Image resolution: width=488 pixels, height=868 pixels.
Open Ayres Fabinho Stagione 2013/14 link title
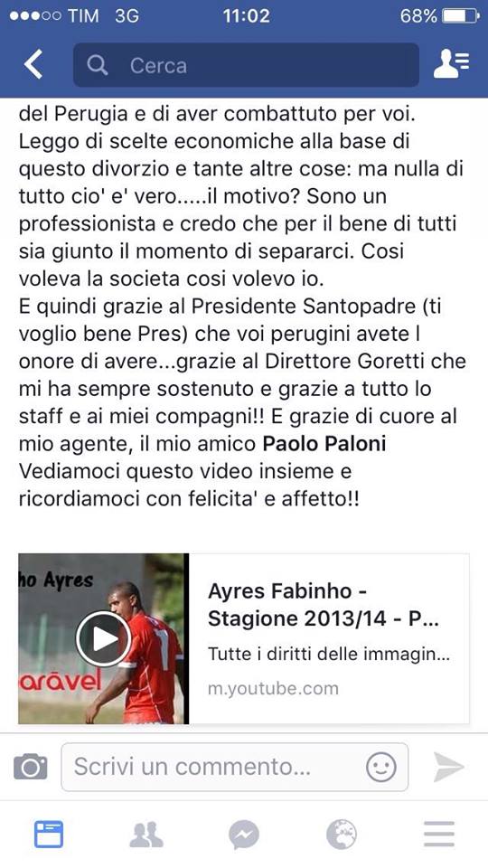tap(324, 605)
